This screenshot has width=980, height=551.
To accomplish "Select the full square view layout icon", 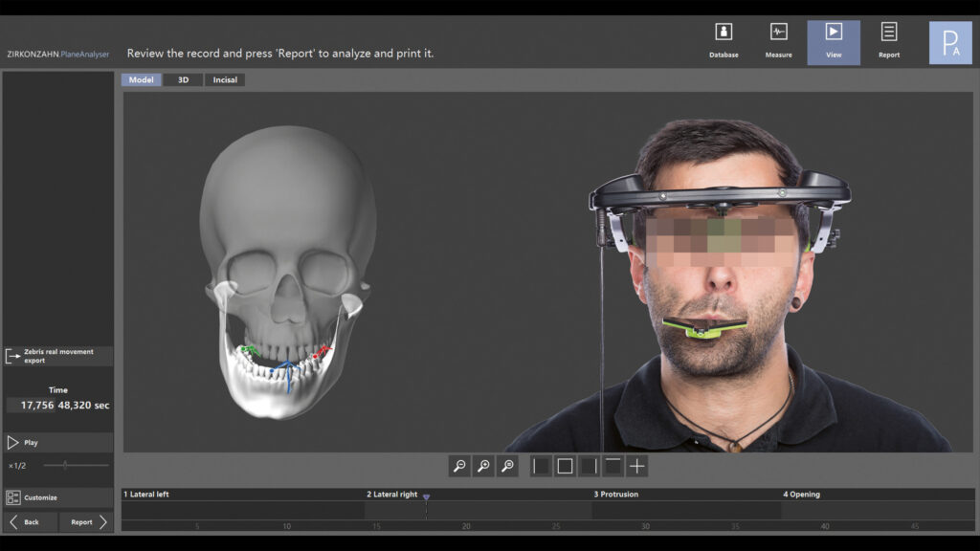I will [565, 466].
